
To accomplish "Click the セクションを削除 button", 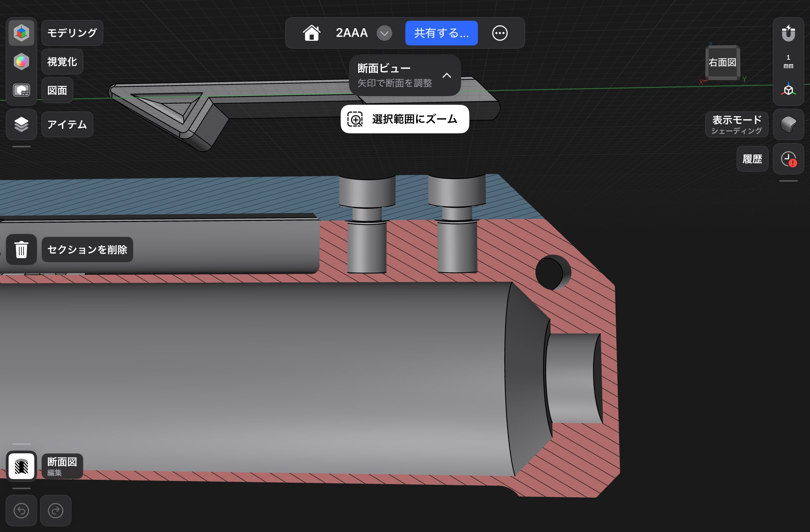I will tap(87, 250).
